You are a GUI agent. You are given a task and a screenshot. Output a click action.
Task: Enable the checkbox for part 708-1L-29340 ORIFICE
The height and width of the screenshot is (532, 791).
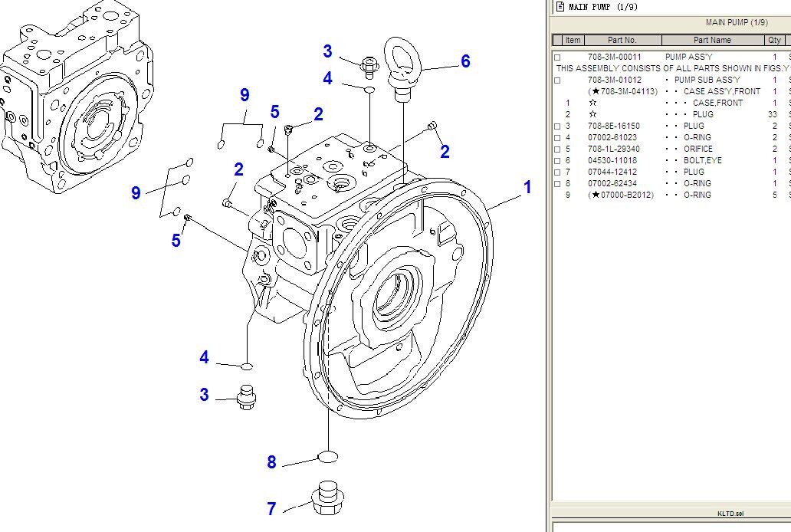(x=558, y=149)
